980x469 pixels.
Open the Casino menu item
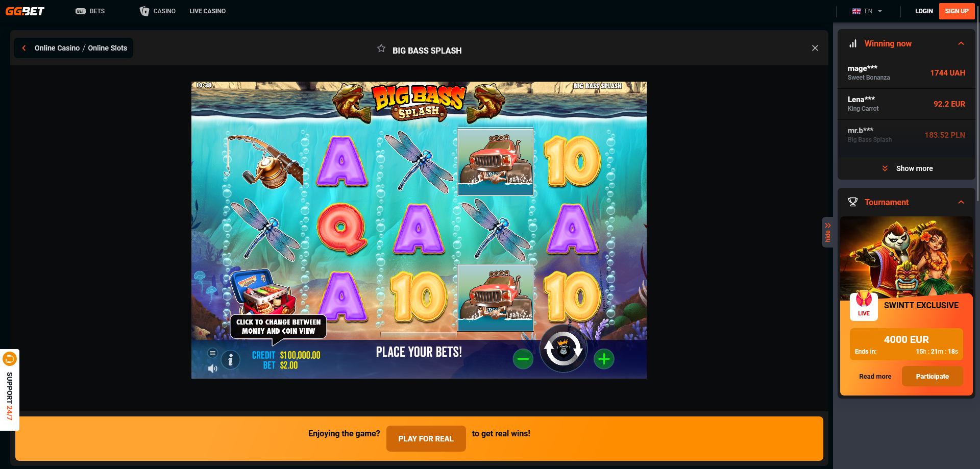pos(158,11)
